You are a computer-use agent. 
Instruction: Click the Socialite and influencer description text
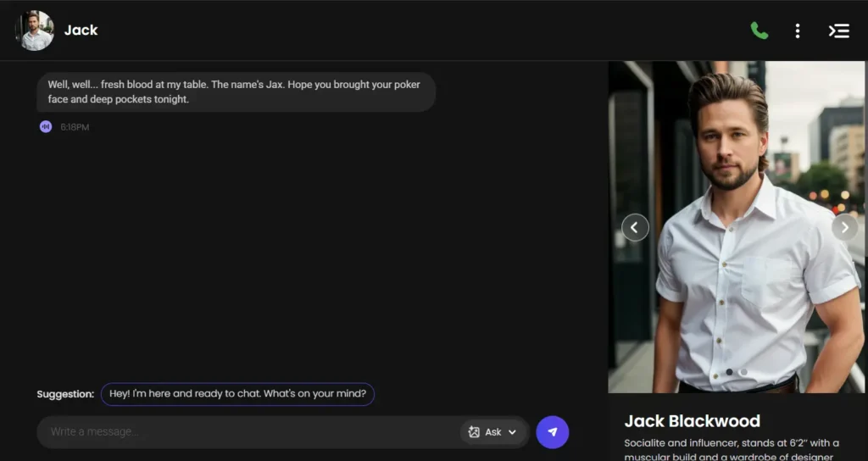(732, 450)
